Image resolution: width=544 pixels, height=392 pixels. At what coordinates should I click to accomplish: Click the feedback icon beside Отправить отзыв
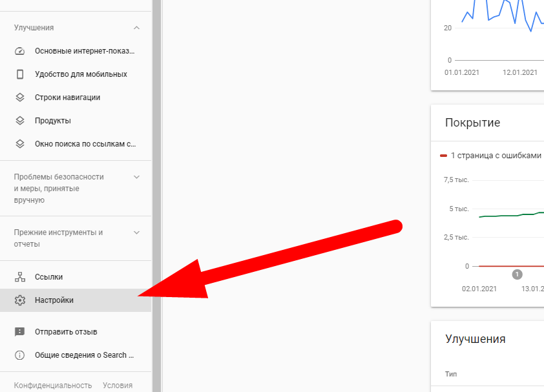[20, 332]
